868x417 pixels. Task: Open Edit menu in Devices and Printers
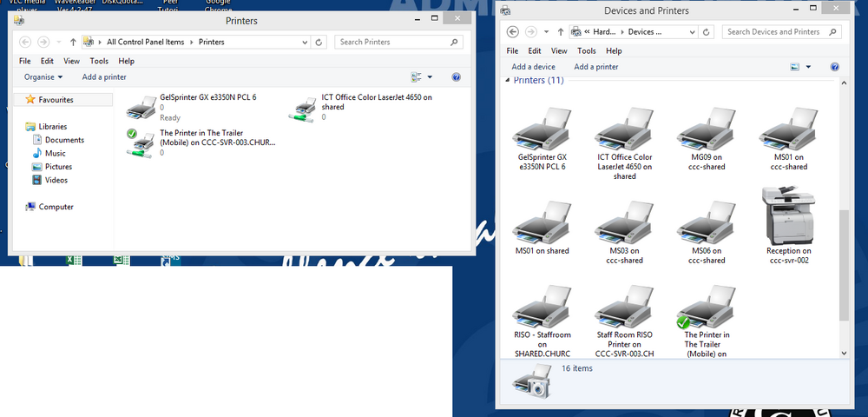[x=535, y=51]
